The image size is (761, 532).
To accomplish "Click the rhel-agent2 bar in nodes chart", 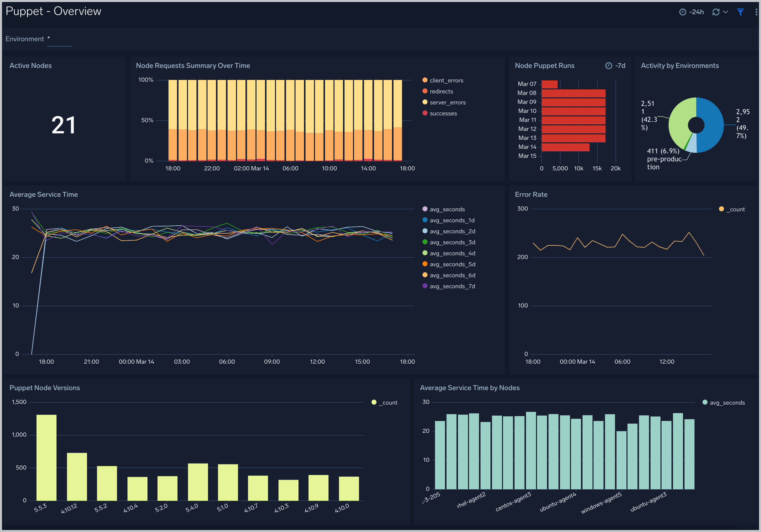I will click(485, 456).
